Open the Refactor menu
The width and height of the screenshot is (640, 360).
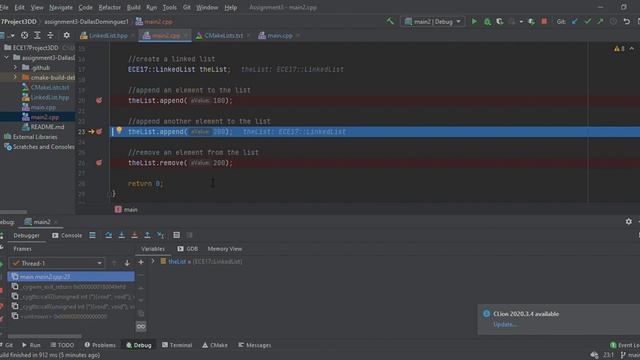coord(109,7)
